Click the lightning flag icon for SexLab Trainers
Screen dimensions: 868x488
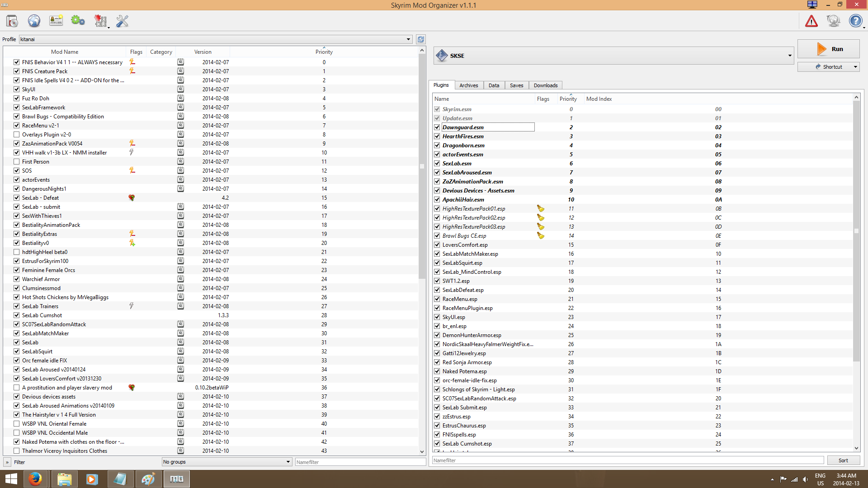point(132,306)
